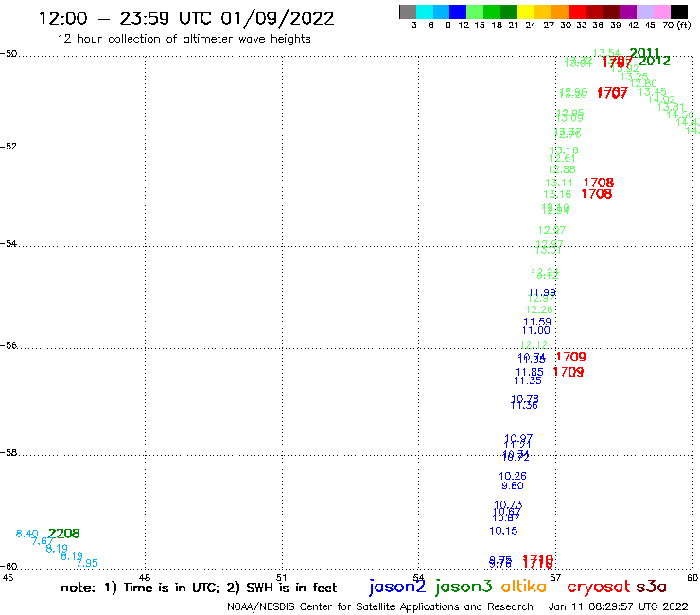Click the note about UTC time and SWH feet
Viewport: 700px width, 615px height.
pyautogui.click(x=199, y=588)
